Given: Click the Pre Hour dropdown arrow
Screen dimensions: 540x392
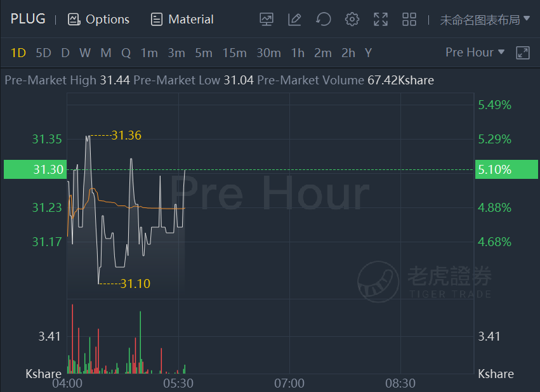Looking at the screenshot, I should [501, 52].
